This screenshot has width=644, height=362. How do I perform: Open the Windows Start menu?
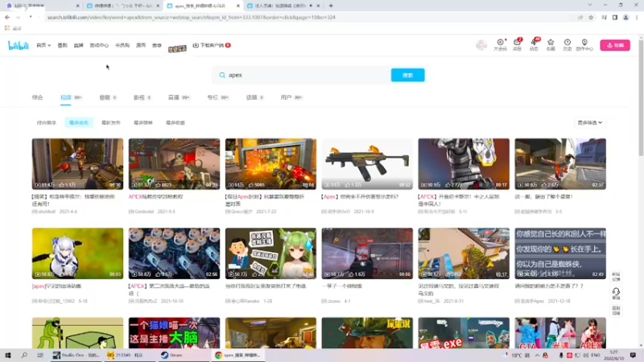[7, 355]
